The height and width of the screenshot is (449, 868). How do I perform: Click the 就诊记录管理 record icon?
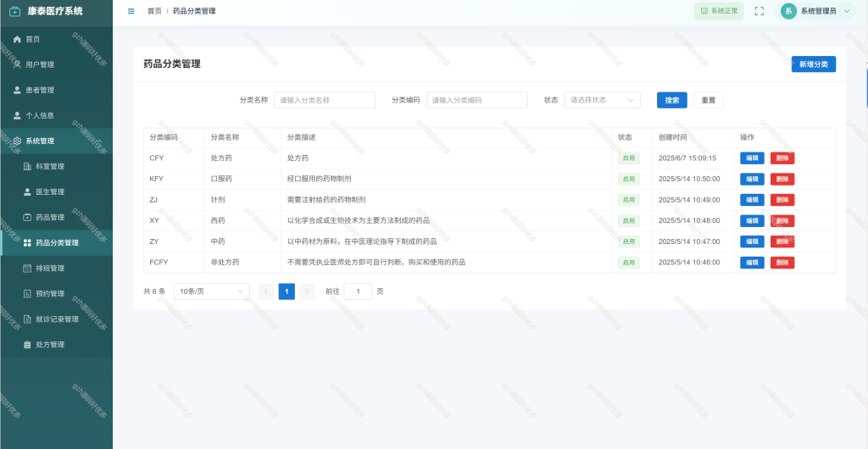tap(27, 319)
